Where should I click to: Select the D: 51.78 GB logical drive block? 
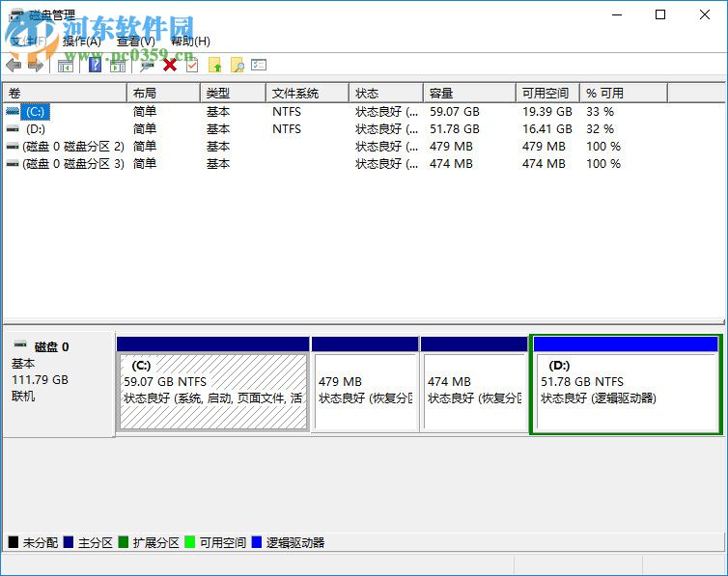tap(626, 384)
